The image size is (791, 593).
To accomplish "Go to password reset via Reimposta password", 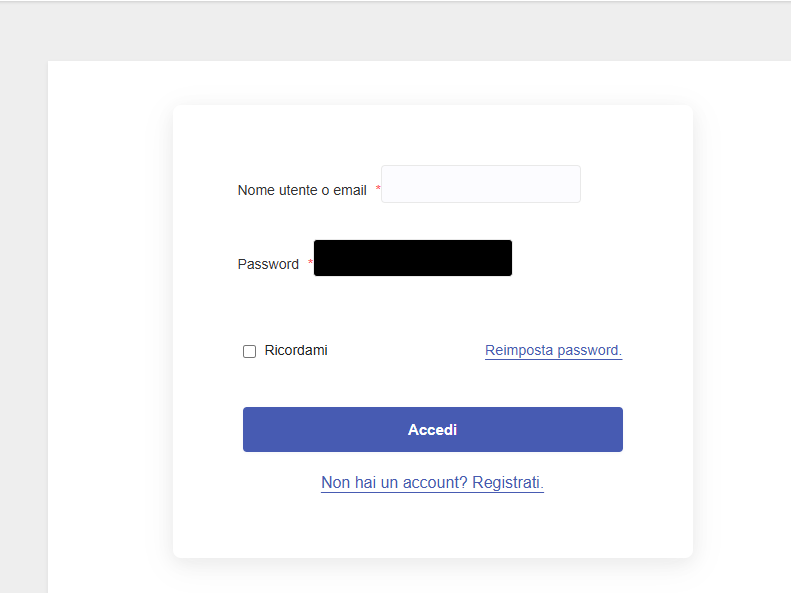I will (x=553, y=351).
